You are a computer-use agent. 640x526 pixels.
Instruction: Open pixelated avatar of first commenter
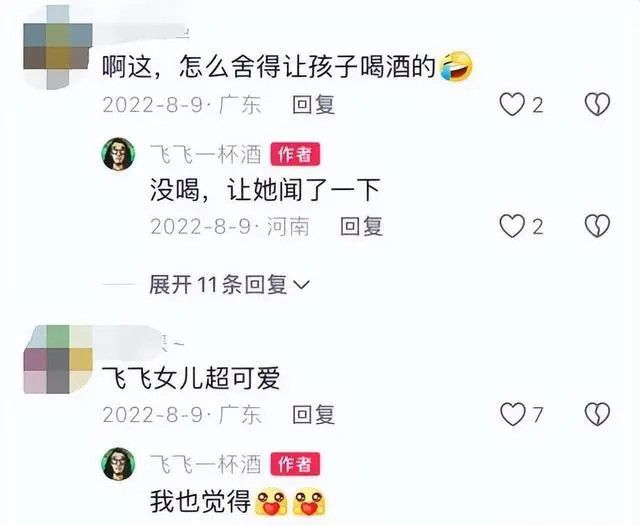[x=57, y=47]
